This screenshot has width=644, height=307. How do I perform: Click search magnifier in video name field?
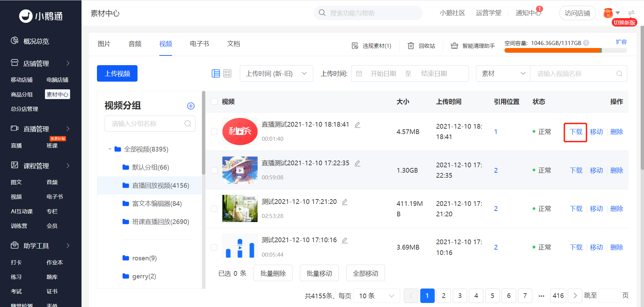[x=619, y=74]
